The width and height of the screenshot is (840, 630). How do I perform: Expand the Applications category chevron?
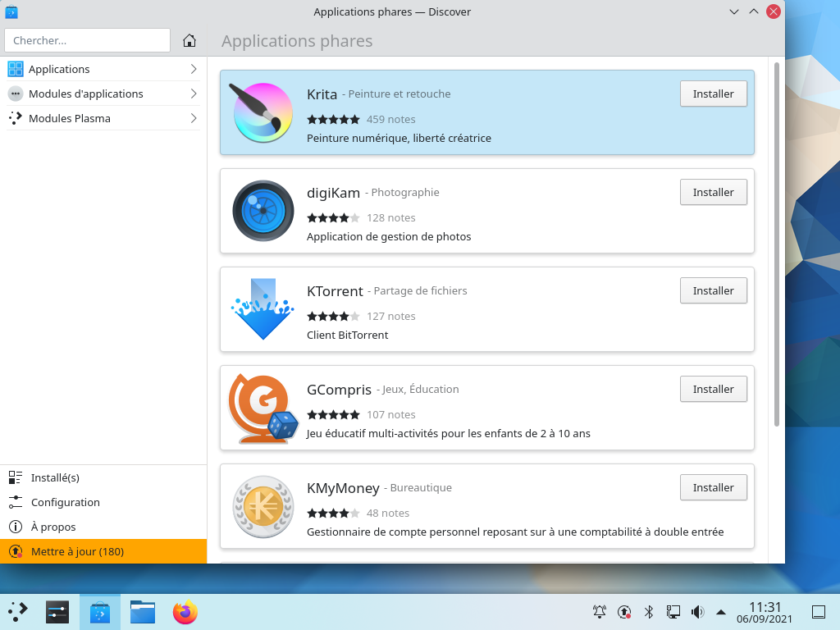point(194,69)
